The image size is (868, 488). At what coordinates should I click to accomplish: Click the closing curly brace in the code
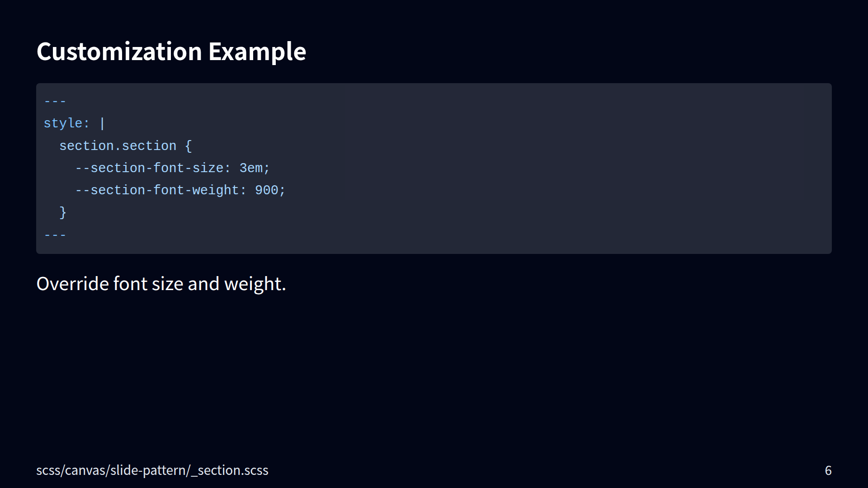[63, 212]
